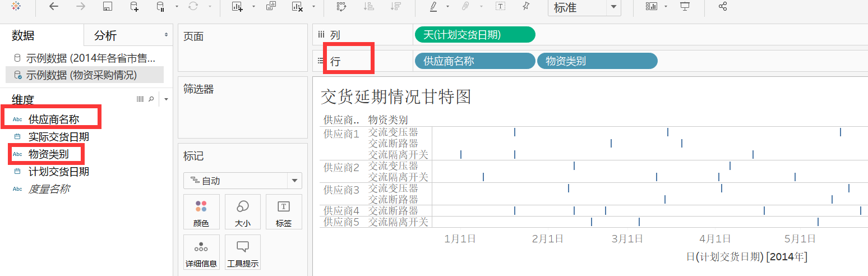Add a new data source from the toolbar
This screenshot has width=868, height=276.
(135, 7)
